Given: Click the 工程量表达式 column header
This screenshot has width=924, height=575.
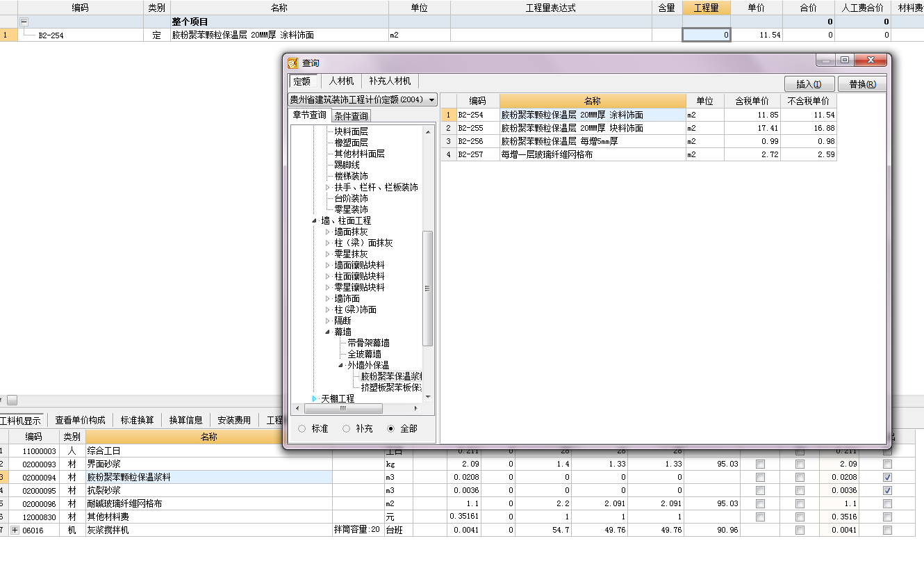Looking at the screenshot, I should tap(551, 8).
